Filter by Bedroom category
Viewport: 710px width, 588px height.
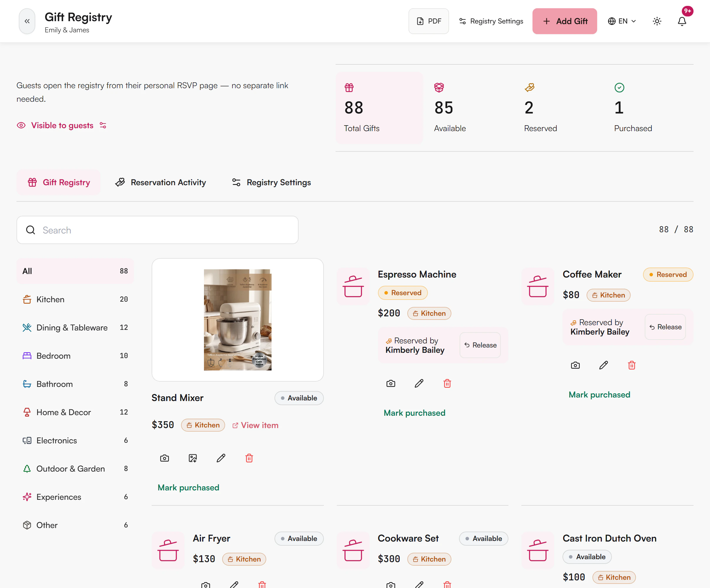pyautogui.click(x=75, y=356)
